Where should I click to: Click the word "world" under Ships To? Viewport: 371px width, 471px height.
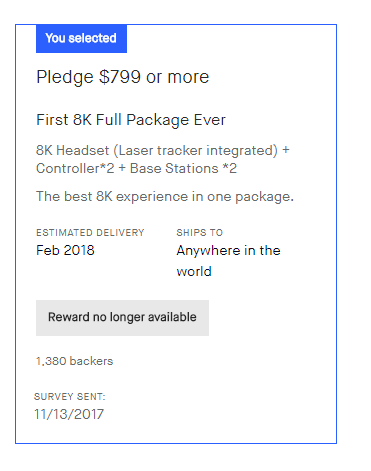194,271
